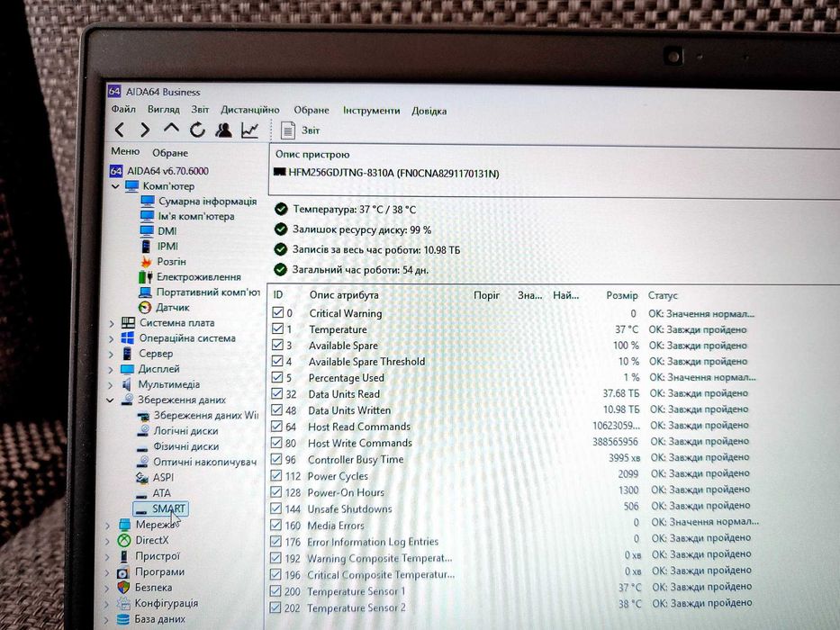This screenshot has width=840, height=630.
Task: Click the Пристрої device icon
Action: (123, 556)
